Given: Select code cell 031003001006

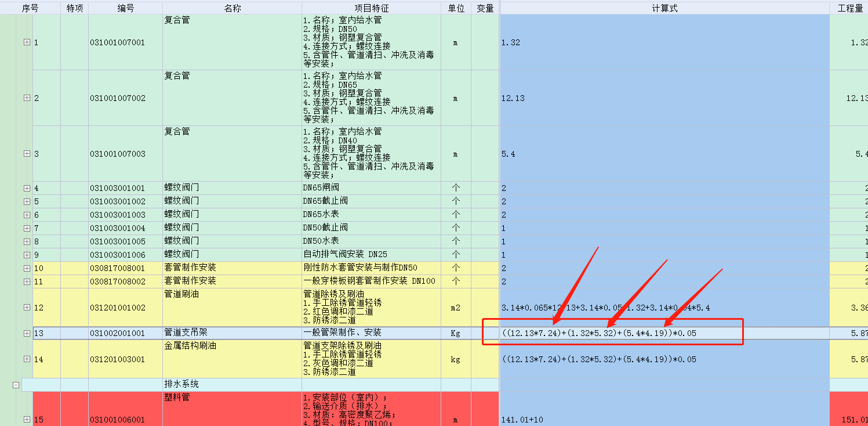Looking at the screenshot, I should pyautogui.click(x=125, y=255).
